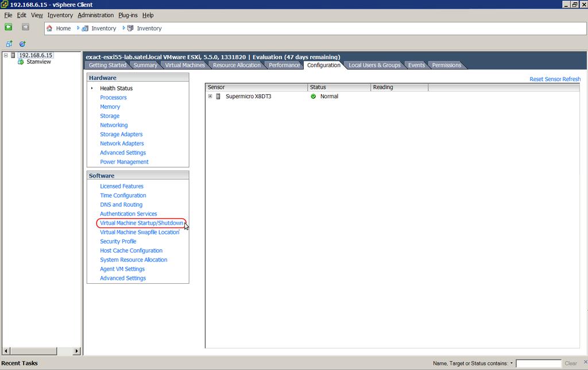Open the Network Adapters link
588x370 pixels.
pos(122,144)
